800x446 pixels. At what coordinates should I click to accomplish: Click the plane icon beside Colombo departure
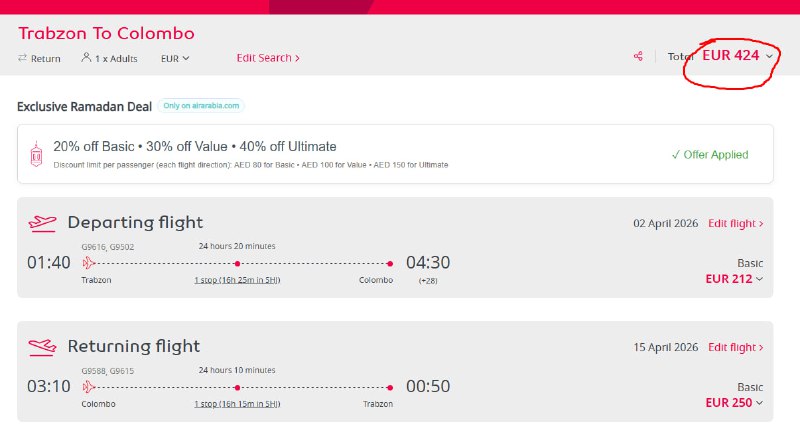(x=89, y=387)
